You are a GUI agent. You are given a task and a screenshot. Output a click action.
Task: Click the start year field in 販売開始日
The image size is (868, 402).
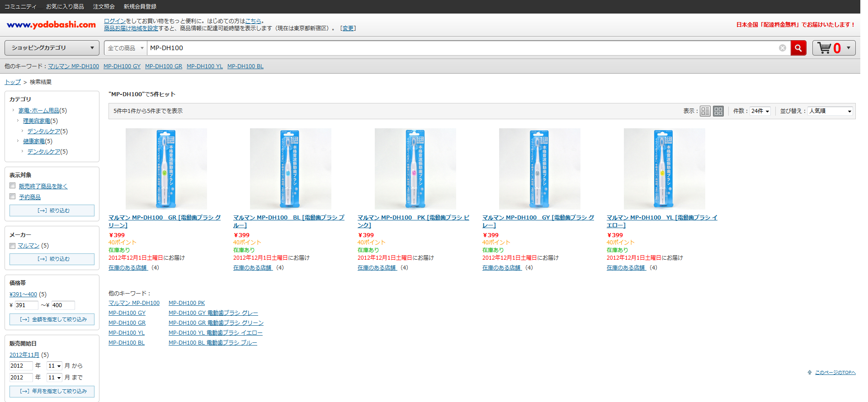[x=21, y=366]
